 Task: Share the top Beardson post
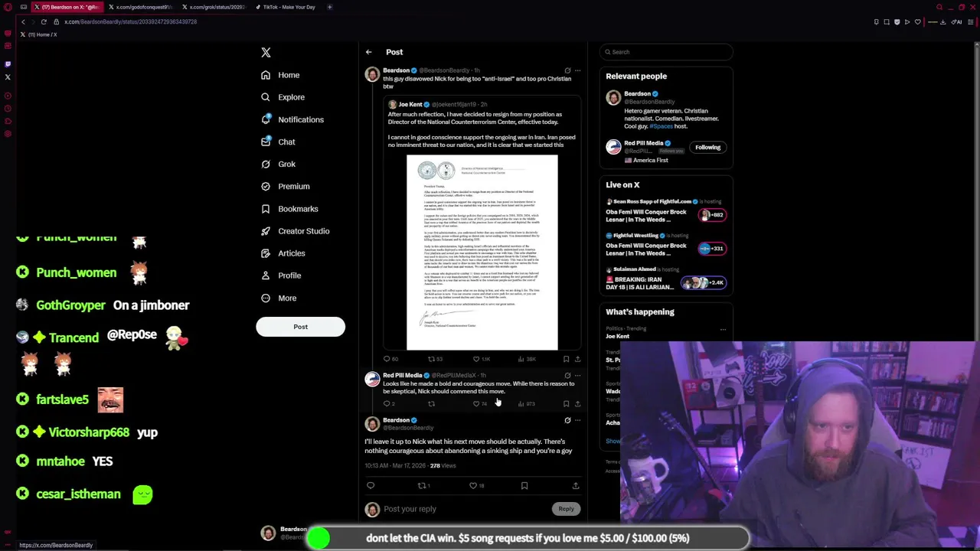point(577,358)
